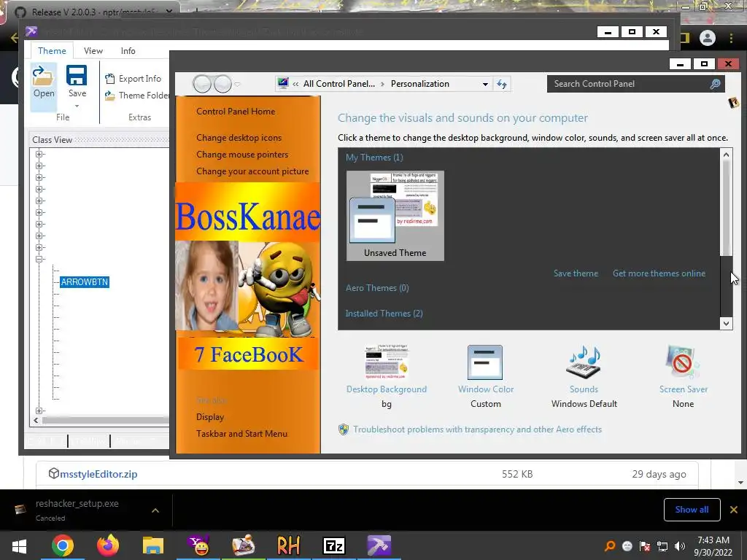
Task: Click Change desktop icons
Action: (239, 138)
